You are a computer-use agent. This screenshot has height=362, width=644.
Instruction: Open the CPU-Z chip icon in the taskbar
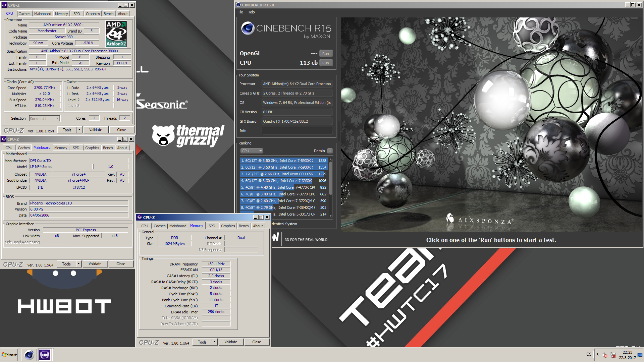pyautogui.click(x=45, y=355)
